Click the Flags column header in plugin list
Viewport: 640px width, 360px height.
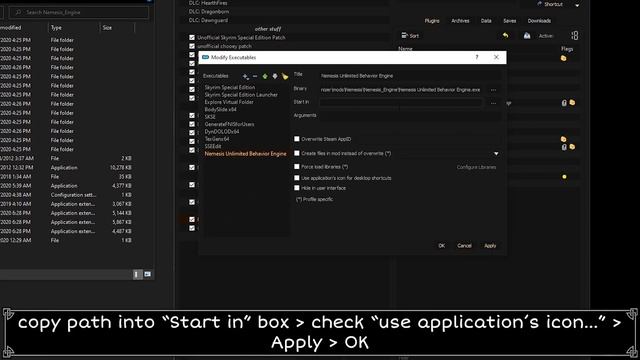click(567, 49)
